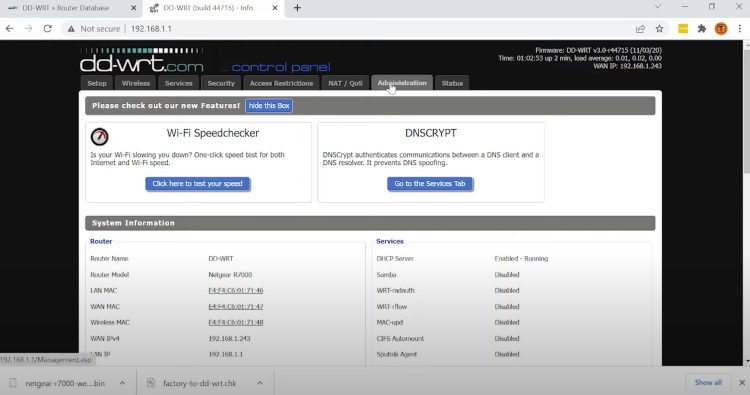Viewport: 750px width, 395px height.
Task: Open the Administration tab
Action: (x=402, y=83)
